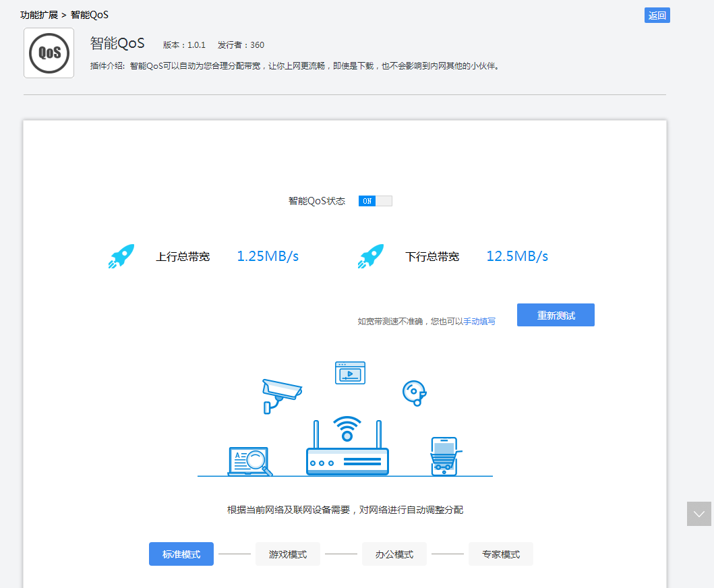The height and width of the screenshot is (588, 714).
Task: Click the 重新测试 button
Action: [x=556, y=314]
